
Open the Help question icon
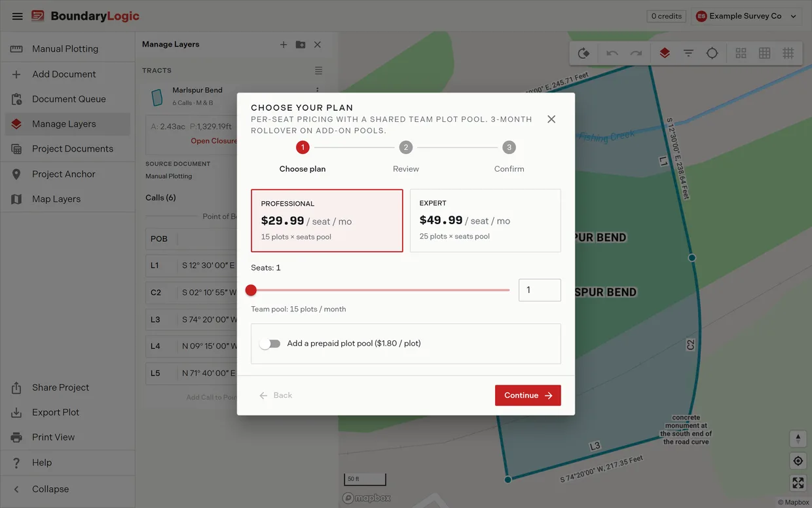pyautogui.click(x=16, y=462)
